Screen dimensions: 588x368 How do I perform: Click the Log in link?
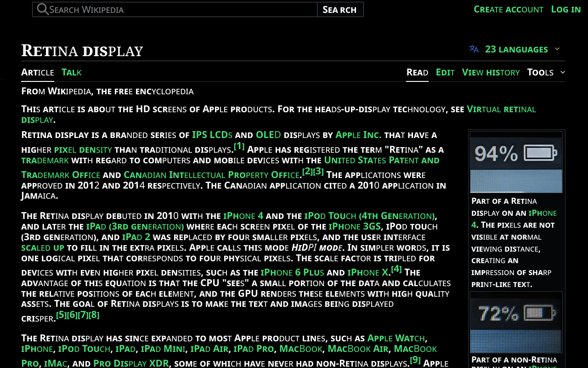(x=566, y=9)
